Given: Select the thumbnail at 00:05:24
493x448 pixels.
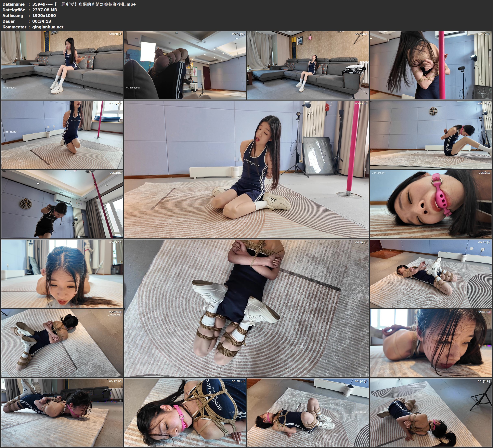Looking at the screenshot, I should pyautogui.click(x=308, y=65).
